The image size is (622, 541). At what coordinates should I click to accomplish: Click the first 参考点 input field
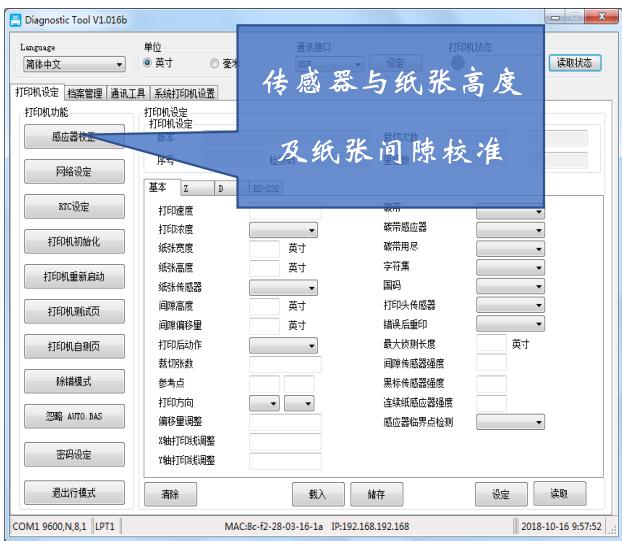click(264, 384)
